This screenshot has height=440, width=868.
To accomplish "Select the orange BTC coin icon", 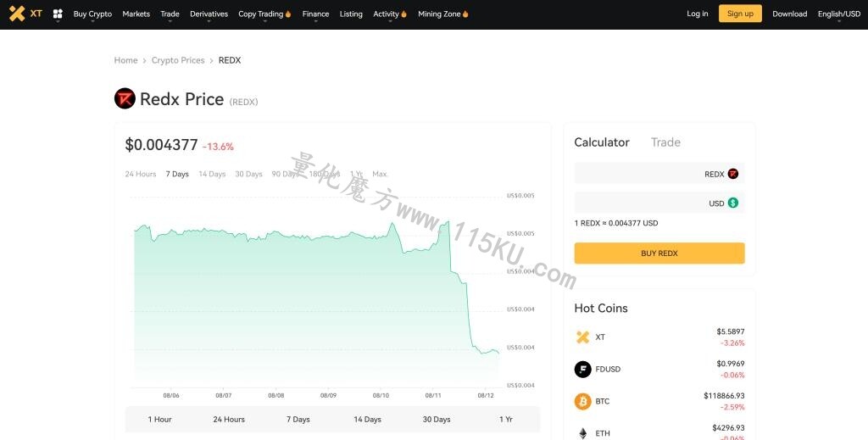I will point(582,401).
